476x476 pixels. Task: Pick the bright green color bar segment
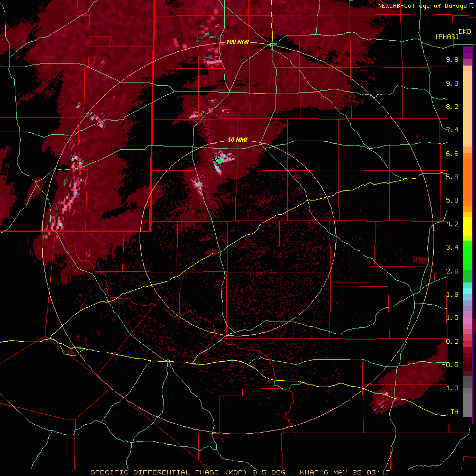(467, 255)
